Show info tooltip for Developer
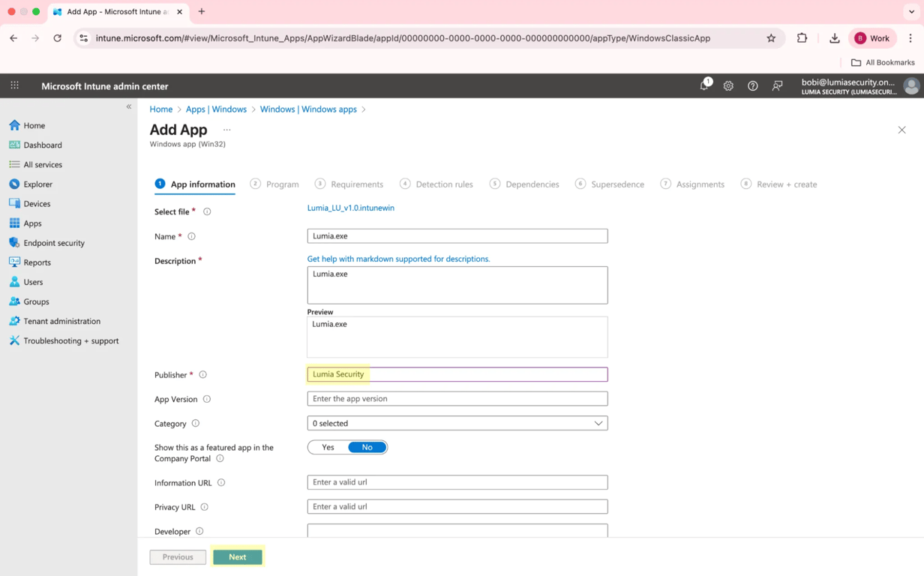Screen dimensions: 924x576 [199, 531]
